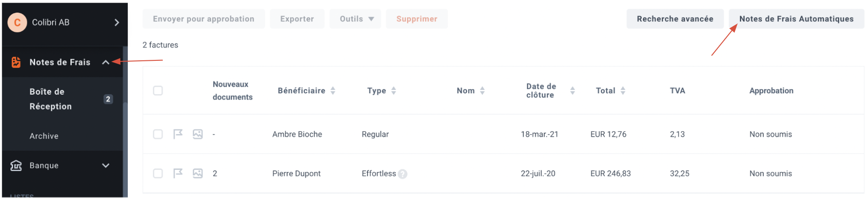Select all invoices with header checkbox

point(158,91)
